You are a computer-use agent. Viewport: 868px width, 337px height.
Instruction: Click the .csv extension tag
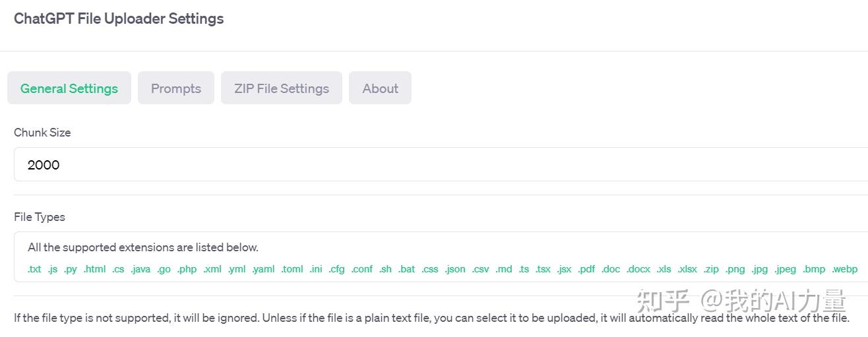pyautogui.click(x=481, y=269)
